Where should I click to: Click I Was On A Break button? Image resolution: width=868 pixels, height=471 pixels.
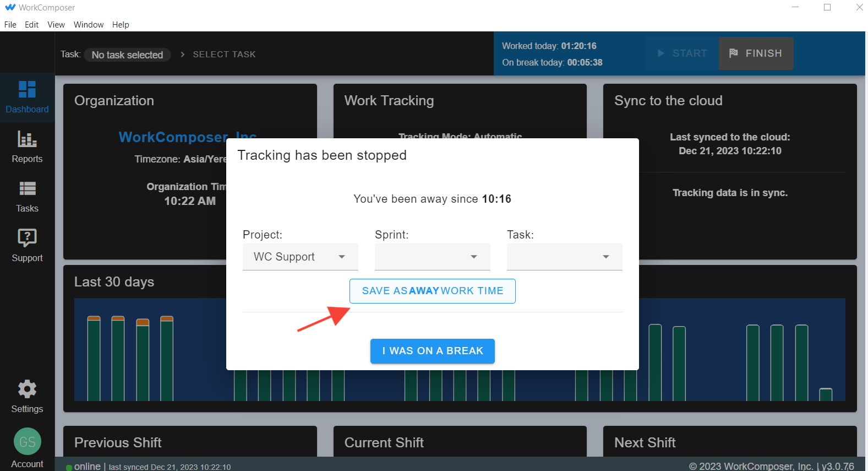click(x=432, y=351)
